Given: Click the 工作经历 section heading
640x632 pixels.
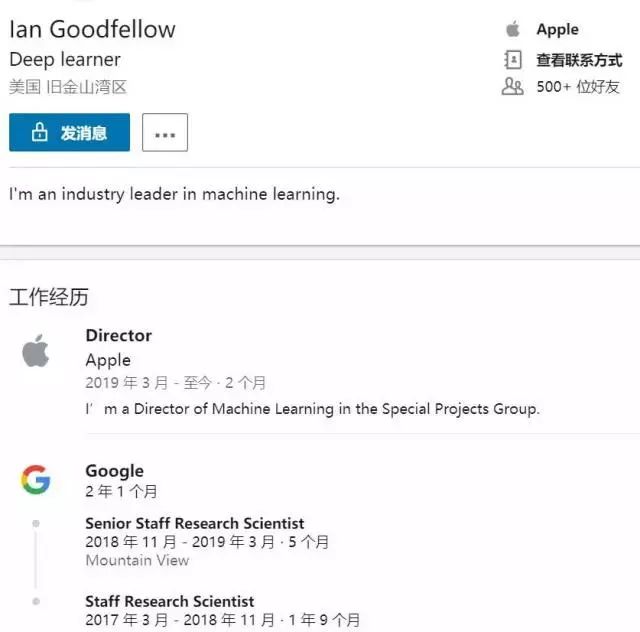Looking at the screenshot, I should point(49,297).
